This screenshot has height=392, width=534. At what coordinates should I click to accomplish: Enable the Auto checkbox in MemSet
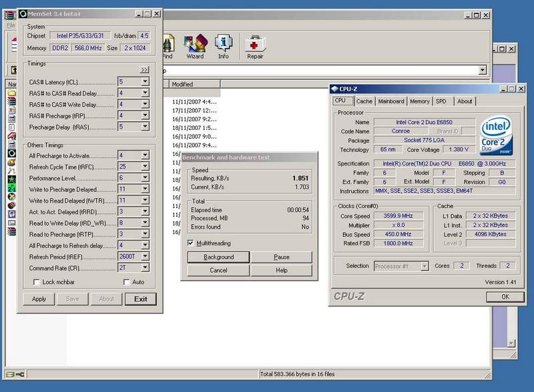[126, 282]
